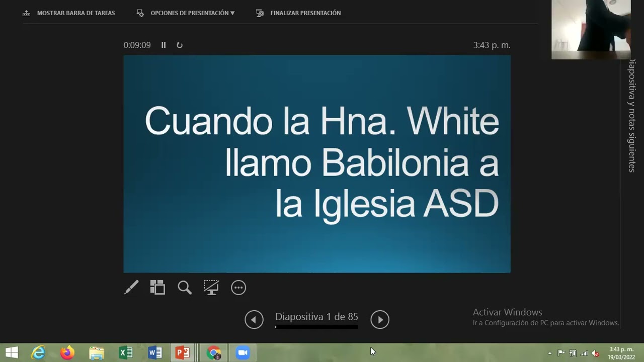Go to the previous slide arrow
This screenshot has width=644, height=362.
click(x=254, y=320)
